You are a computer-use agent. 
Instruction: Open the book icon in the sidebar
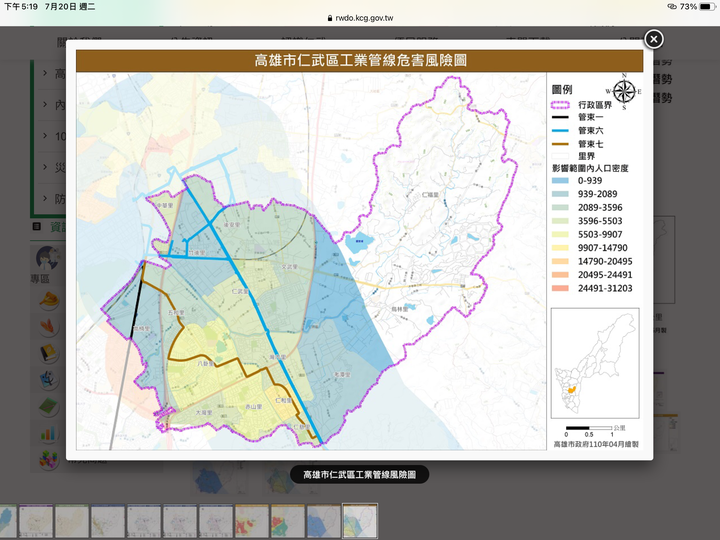[x=48, y=353]
